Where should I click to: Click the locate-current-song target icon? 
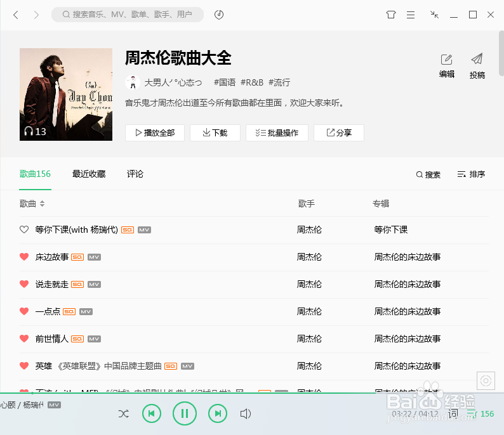[x=486, y=380]
